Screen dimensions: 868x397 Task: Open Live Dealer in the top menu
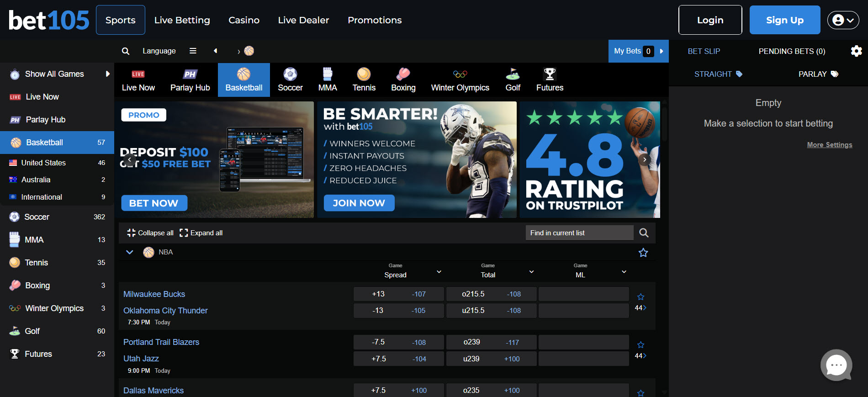coord(303,20)
